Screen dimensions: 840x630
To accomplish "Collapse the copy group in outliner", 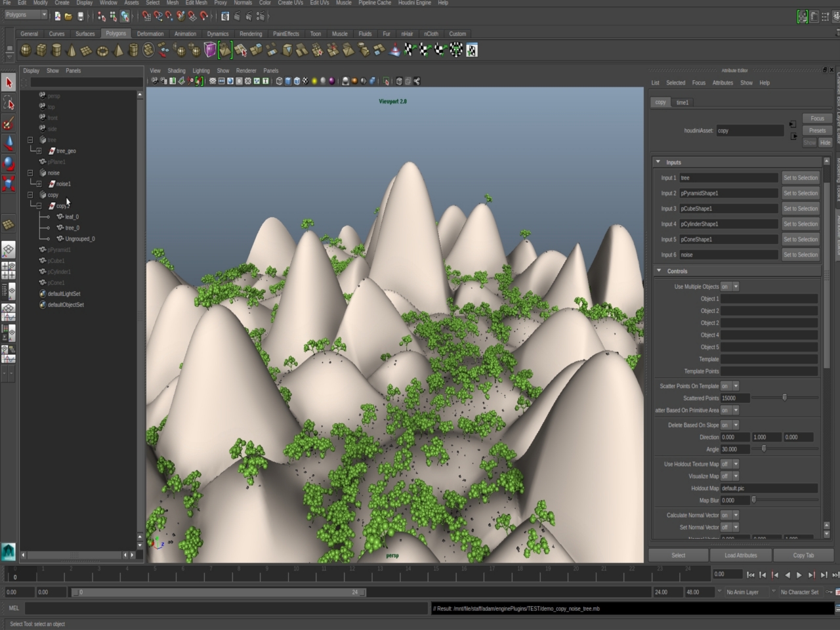I will point(30,195).
